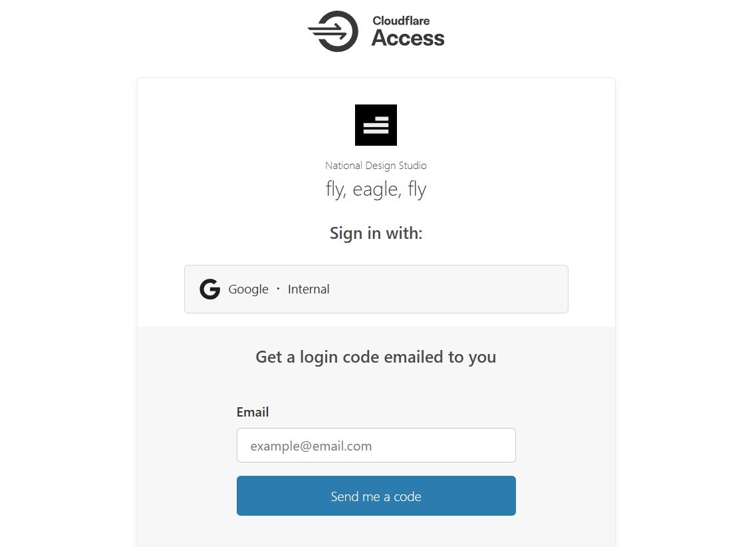Select the "National Design Studio" caption
756x547 pixels.
tap(376, 165)
